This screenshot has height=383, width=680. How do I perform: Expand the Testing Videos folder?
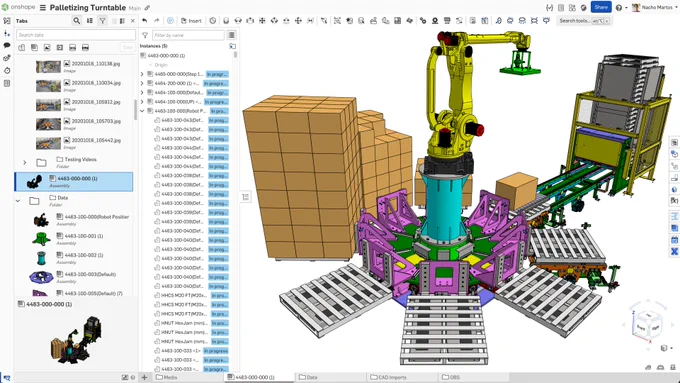tap(25, 163)
